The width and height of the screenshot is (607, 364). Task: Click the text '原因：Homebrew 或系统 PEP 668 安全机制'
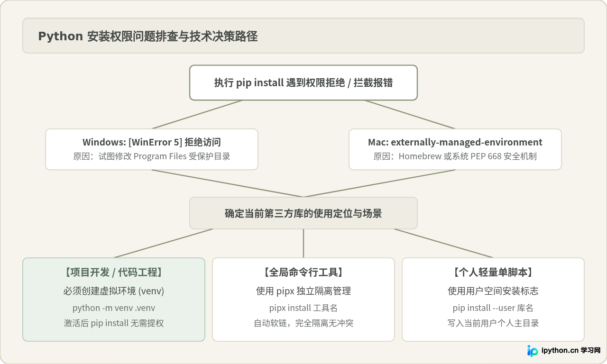[x=455, y=156]
